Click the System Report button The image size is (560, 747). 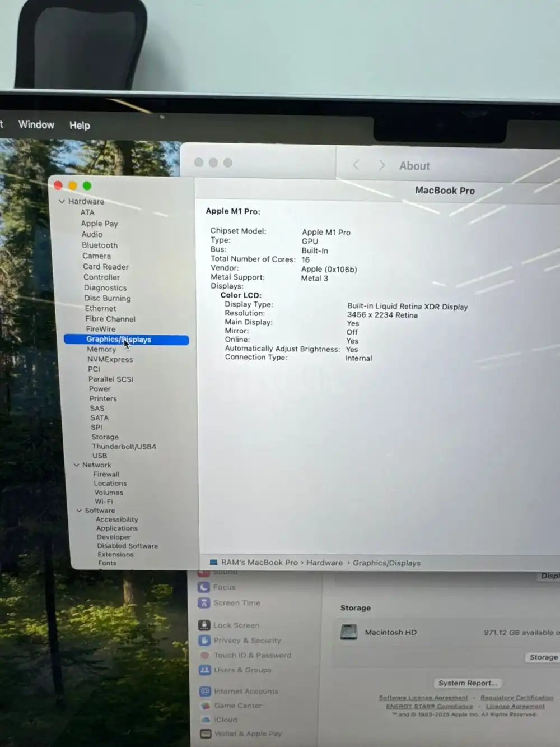pos(467,683)
